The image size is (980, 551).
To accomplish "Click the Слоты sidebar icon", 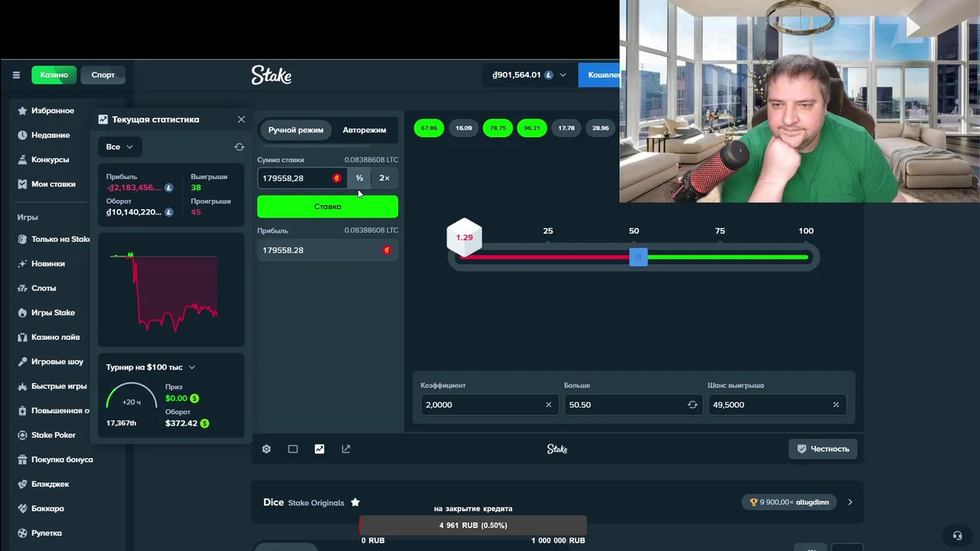I will (22, 289).
